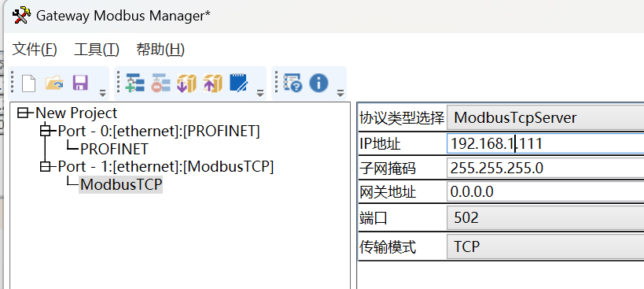Open the protocol type ModbusTcpServer dropdown
This screenshot has width=644, height=289.
(546, 118)
